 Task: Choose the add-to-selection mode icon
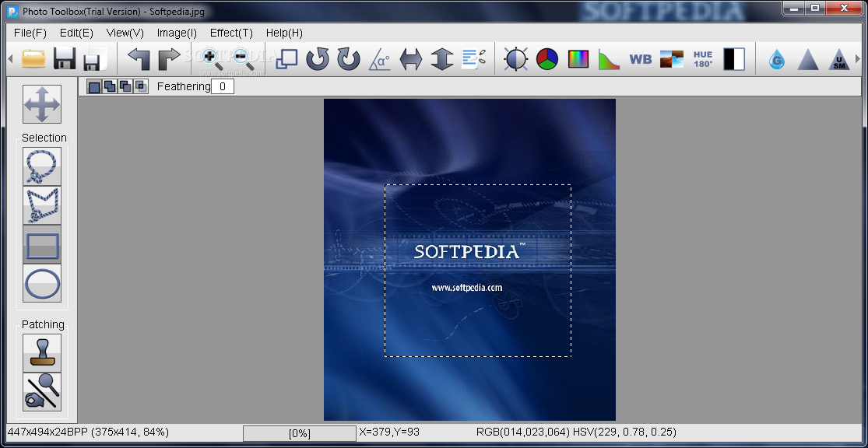[x=111, y=87]
